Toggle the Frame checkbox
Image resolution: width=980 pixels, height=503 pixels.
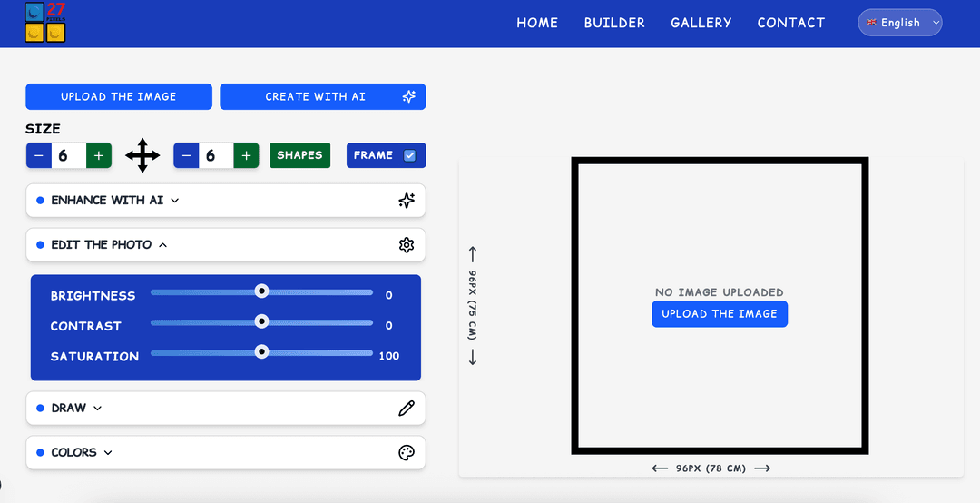click(x=409, y=155)
